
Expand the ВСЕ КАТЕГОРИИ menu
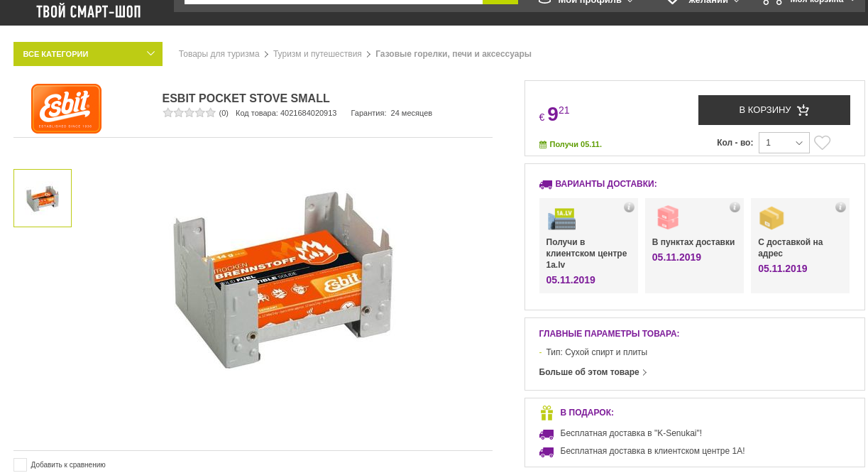click(x=88, y=54)
